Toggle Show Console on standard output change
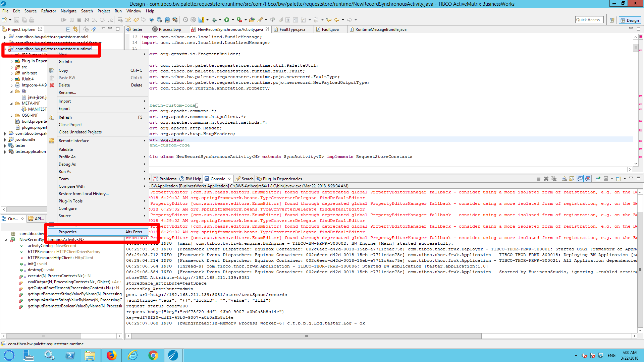Image resolution: width=644 pixels, height=362 pixels. coord(580,179)
